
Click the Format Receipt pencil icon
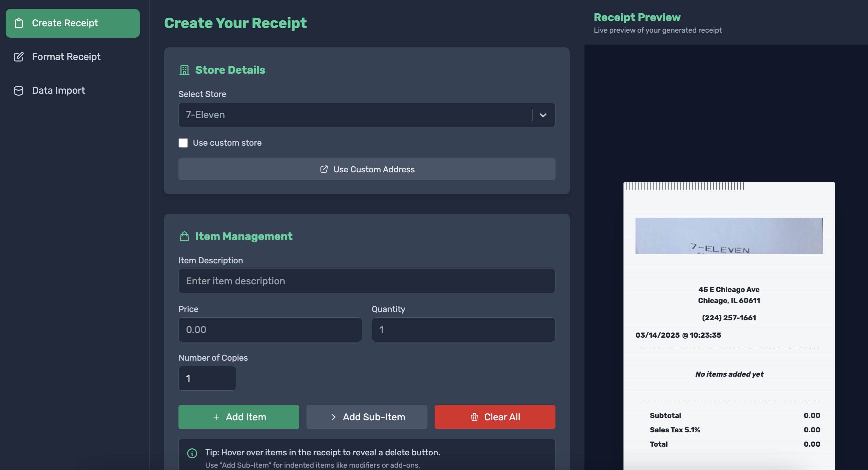(x=19, y=57)
